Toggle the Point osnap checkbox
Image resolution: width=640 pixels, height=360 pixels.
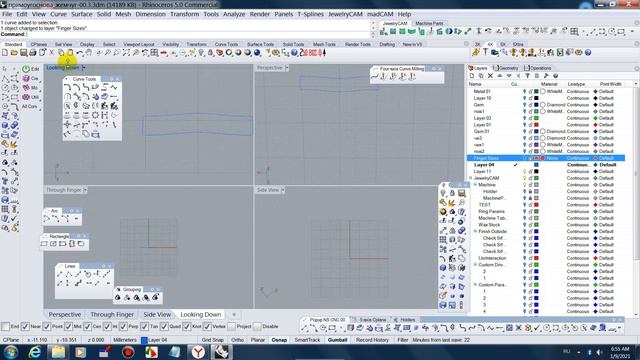pos(47,327)
